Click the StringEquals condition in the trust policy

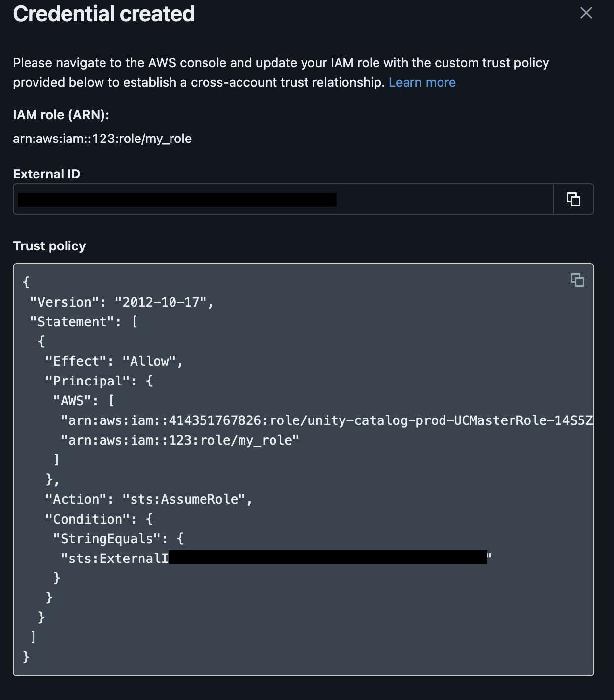click(x=118, y=538)
